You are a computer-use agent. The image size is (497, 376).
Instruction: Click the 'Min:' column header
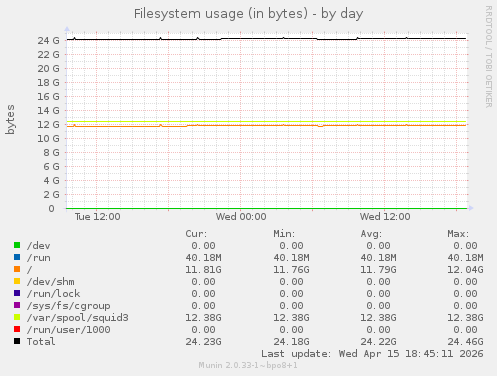point(284,234)
